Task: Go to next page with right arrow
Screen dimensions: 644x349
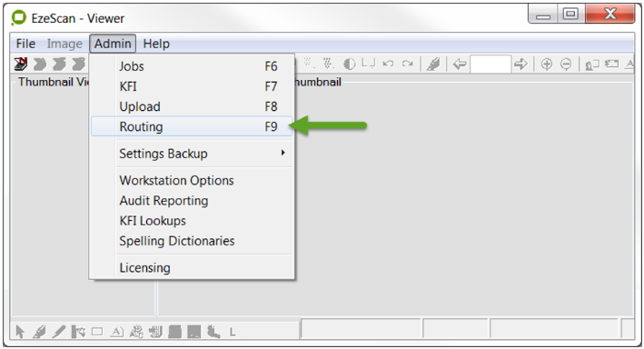Action: [x=520, y=64]
